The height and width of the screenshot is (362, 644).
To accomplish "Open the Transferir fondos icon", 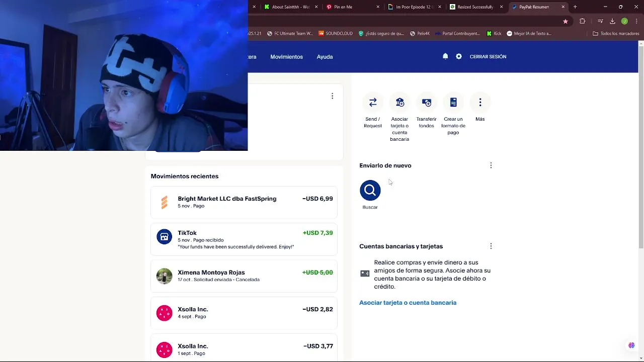I will click(x=426, y=102).
